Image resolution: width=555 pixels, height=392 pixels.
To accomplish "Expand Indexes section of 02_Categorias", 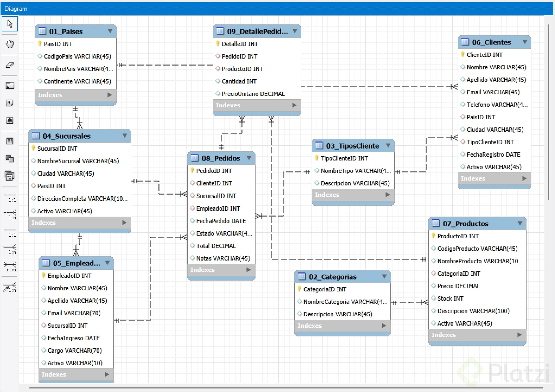I will (384, 326).
